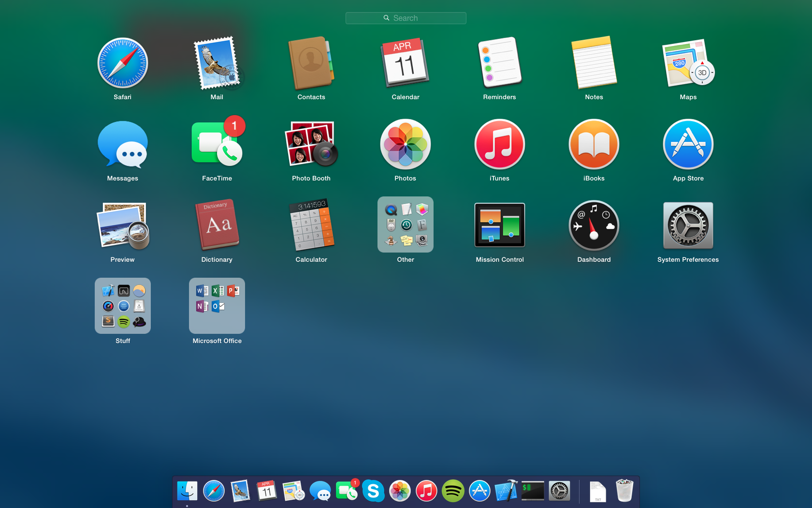
Task: Open Photos from the Dock
Action: [400, 491]
